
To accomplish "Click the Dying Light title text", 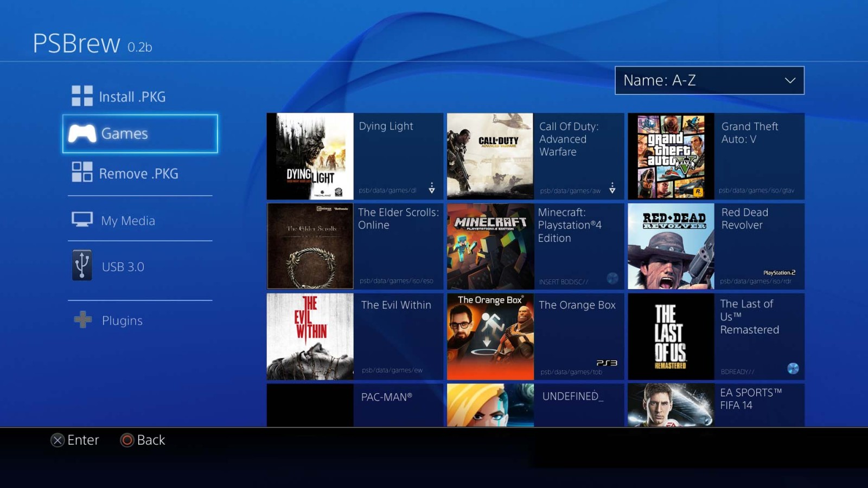I will [x=386, y=126].
